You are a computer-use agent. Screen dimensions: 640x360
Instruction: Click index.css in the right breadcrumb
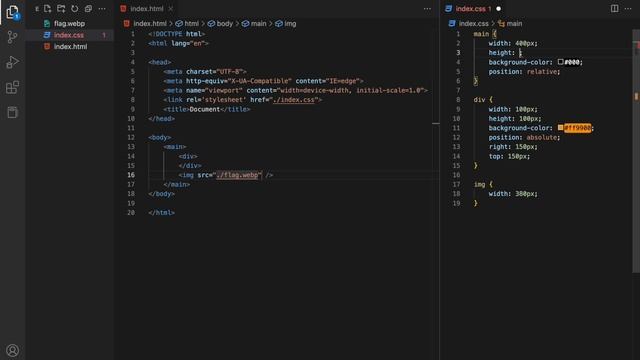(473, 24)
